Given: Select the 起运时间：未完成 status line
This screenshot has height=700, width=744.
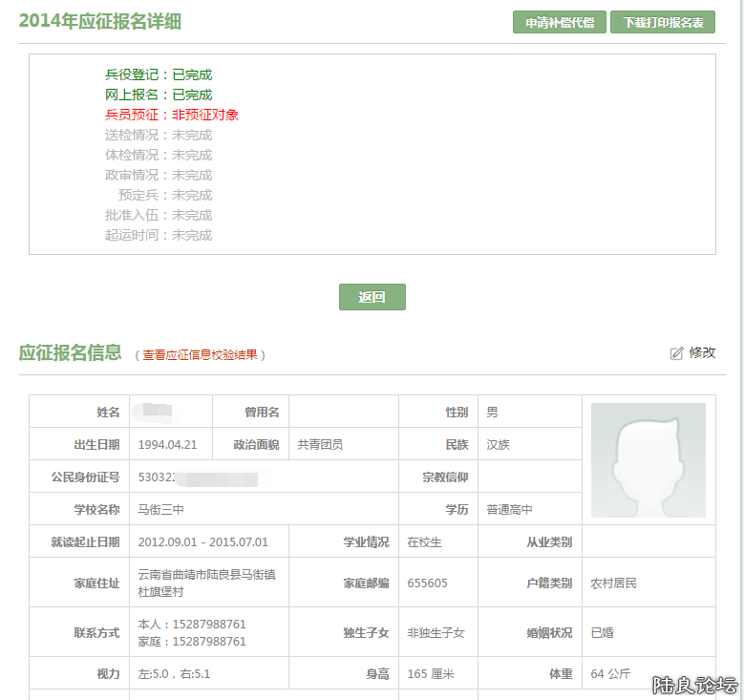Looking at the screenshot, I should [159, 235].
